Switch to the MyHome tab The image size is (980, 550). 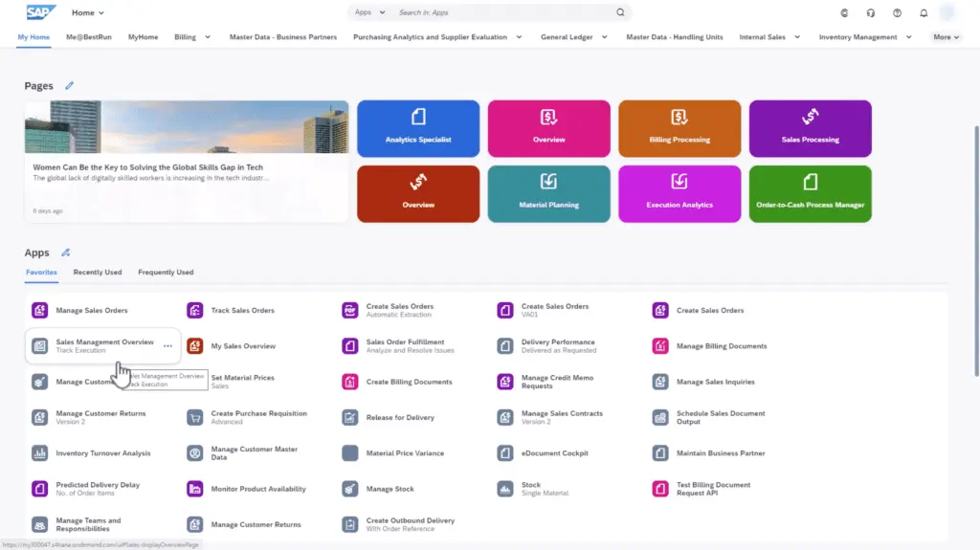pos(144,37)
